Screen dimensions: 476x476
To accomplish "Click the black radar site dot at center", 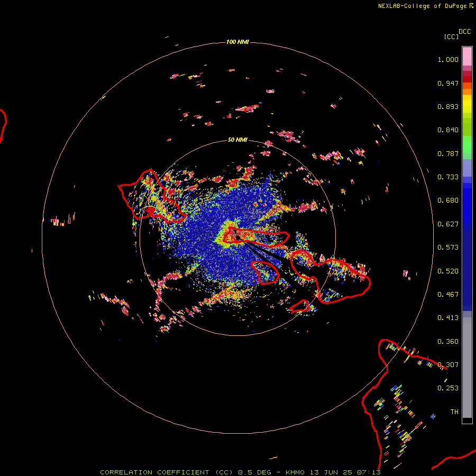I will [237, 237].
